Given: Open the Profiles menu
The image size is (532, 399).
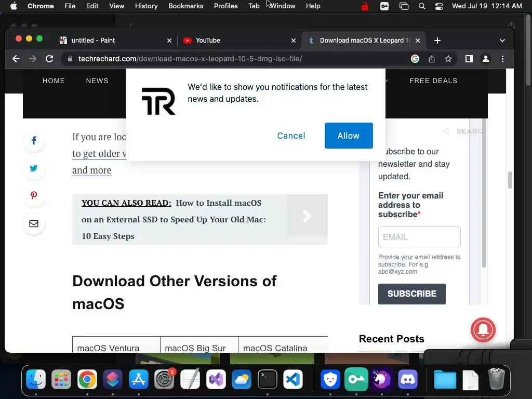Looking at the screenshot, I should (x=225, y=6).
